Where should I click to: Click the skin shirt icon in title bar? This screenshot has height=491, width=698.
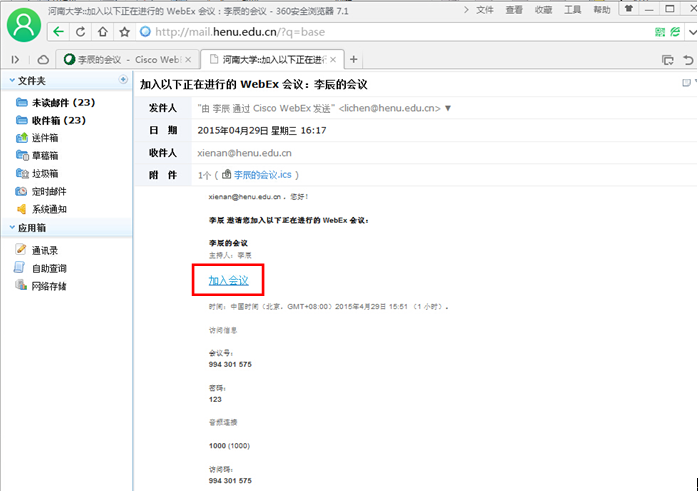(629, 9)
